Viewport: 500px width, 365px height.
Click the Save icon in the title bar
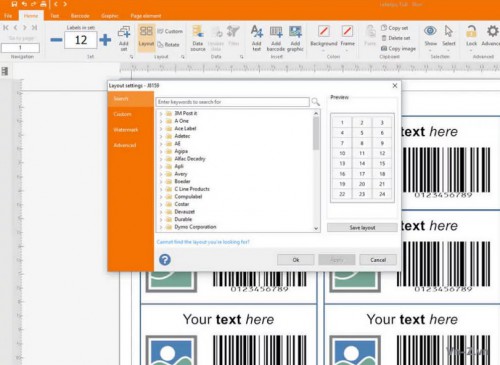(x=14, y=4)
